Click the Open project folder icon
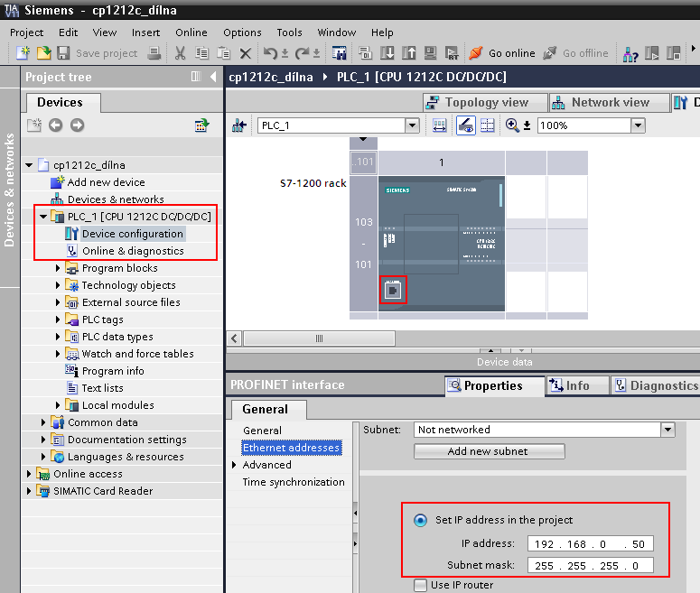 pos(43,53)
